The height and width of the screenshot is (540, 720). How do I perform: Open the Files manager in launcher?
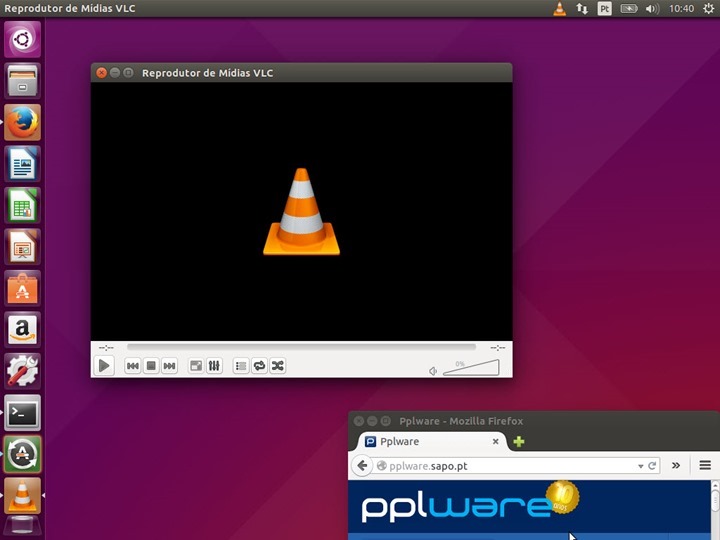pyautogui.click(x=22, y=81)
